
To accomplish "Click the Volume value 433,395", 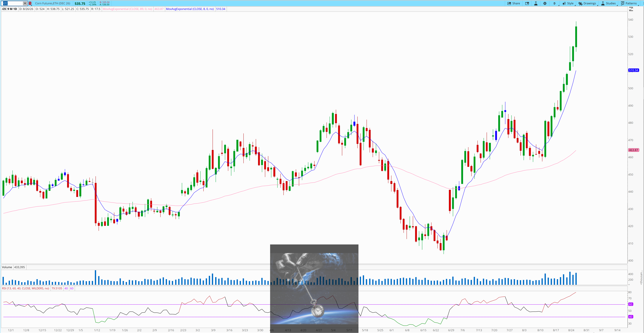I will click(20, 267).
